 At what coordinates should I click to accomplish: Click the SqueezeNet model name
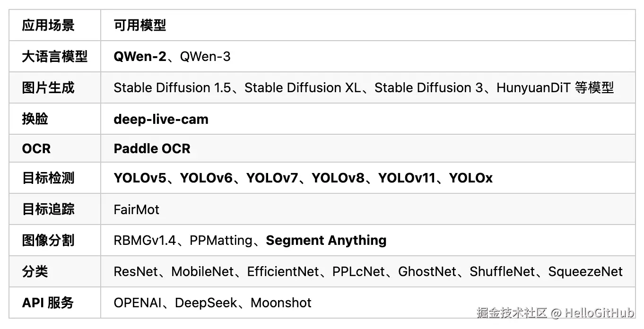[585, 272]
